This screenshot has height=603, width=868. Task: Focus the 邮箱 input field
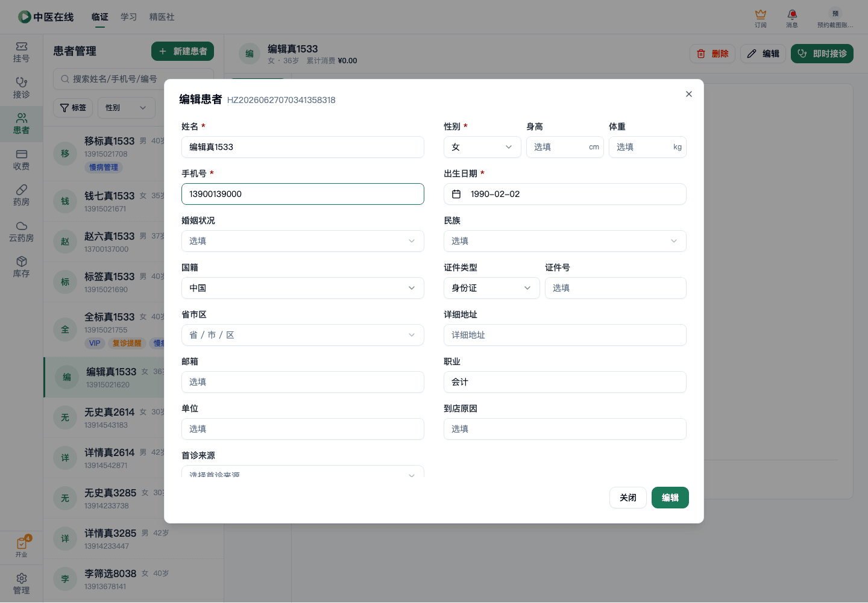click(303, 382)
